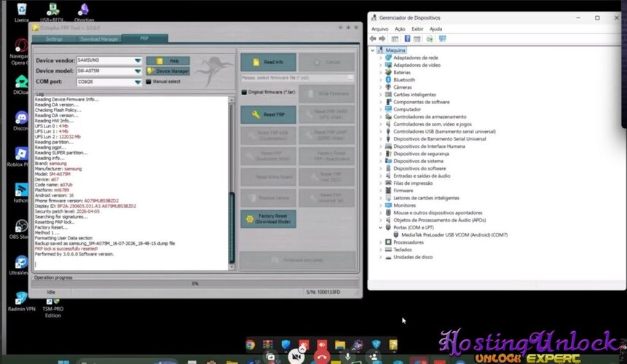
Task: Open the Lixeira recycle bin desktop icon
Action: tap(22, 12)
